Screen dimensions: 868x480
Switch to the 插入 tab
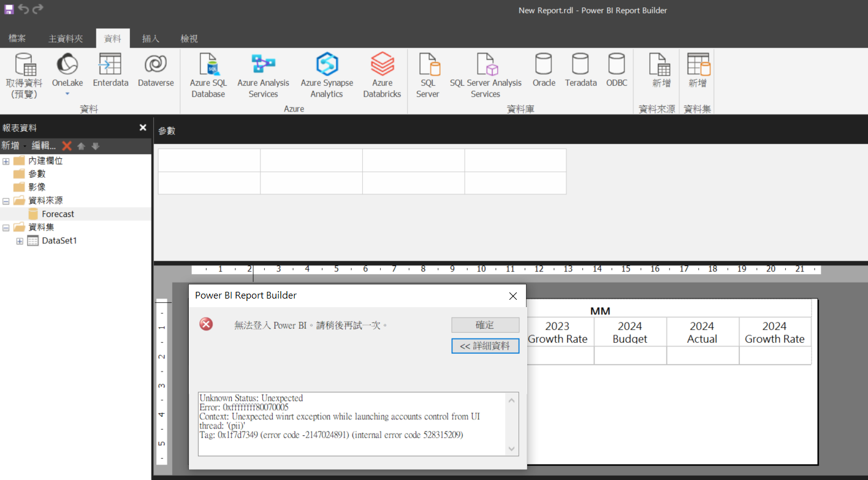pyautogui.click(x=151, y=39)
